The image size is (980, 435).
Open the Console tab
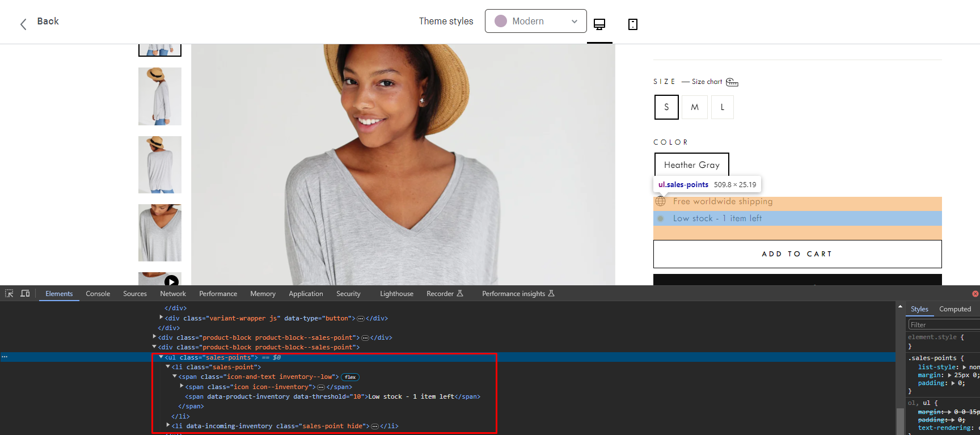pos(98,294)
